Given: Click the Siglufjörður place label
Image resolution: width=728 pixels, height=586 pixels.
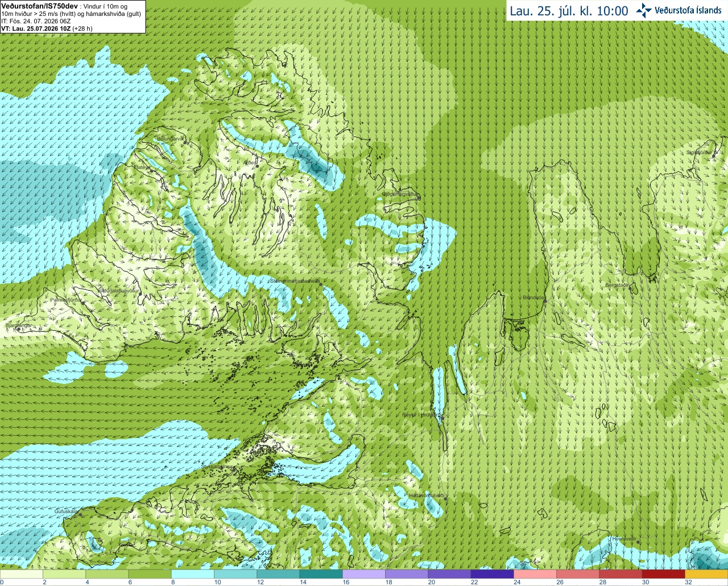Looking at the screenshot, I should click(x=699, y=152).
